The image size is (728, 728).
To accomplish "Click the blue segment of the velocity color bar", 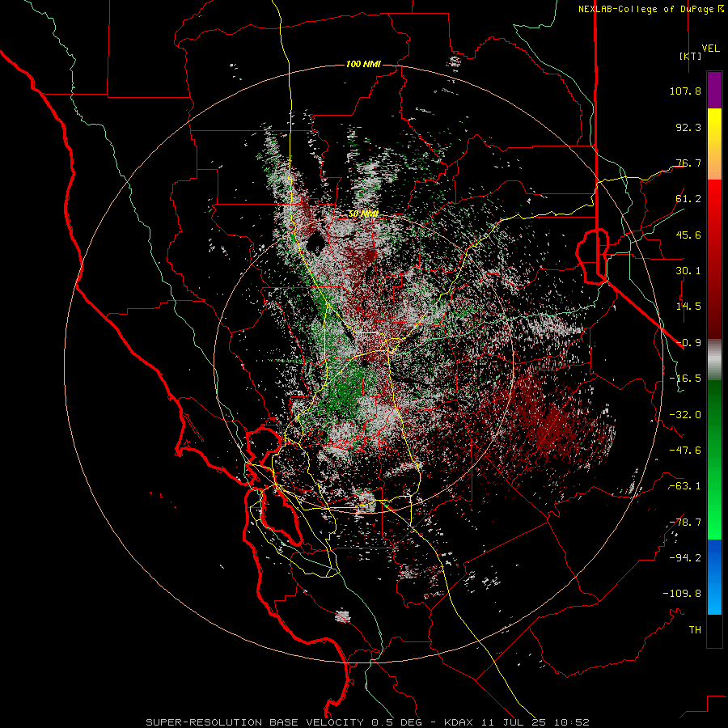I will point(714,577).
